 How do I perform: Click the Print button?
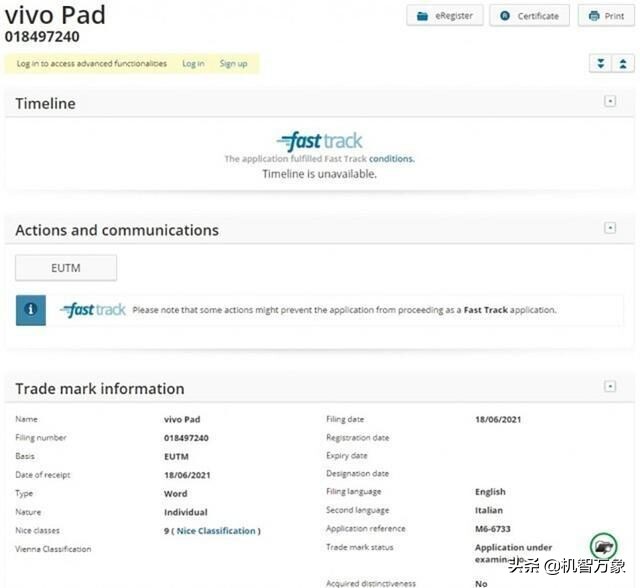[606, 16]
